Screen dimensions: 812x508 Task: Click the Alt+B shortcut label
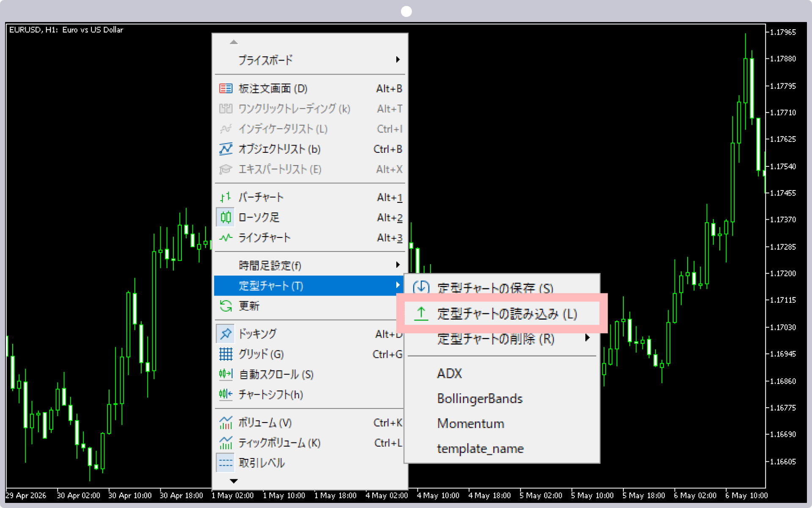389,88
